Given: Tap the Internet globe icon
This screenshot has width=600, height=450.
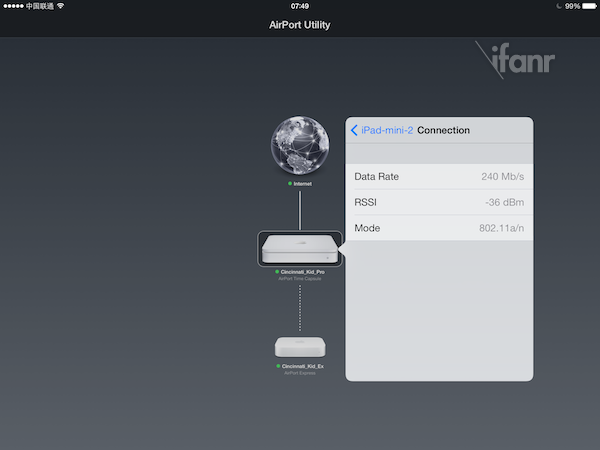Looking at the screenshot, I should coord(299,148).
